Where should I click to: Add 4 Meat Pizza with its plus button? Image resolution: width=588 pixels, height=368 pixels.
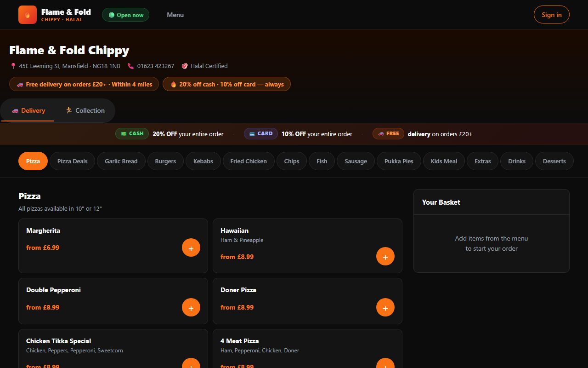click(x=385, y=363)
